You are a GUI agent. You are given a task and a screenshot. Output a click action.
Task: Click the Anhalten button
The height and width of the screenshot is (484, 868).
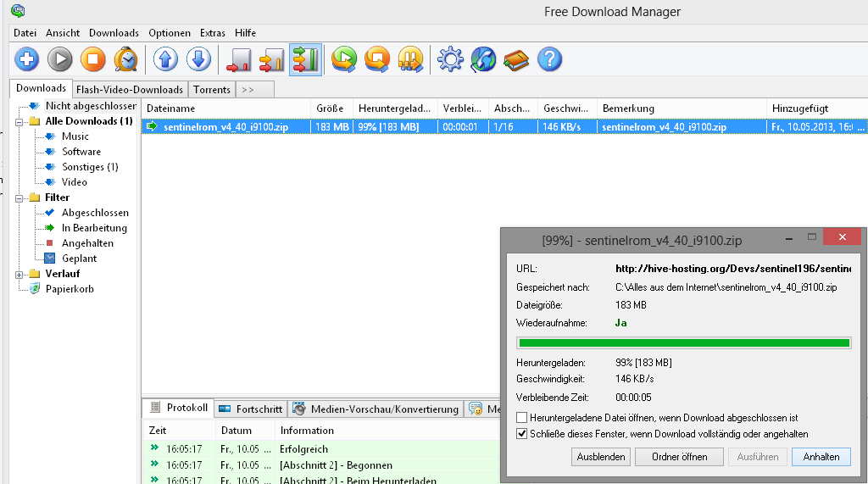(821, 457)
